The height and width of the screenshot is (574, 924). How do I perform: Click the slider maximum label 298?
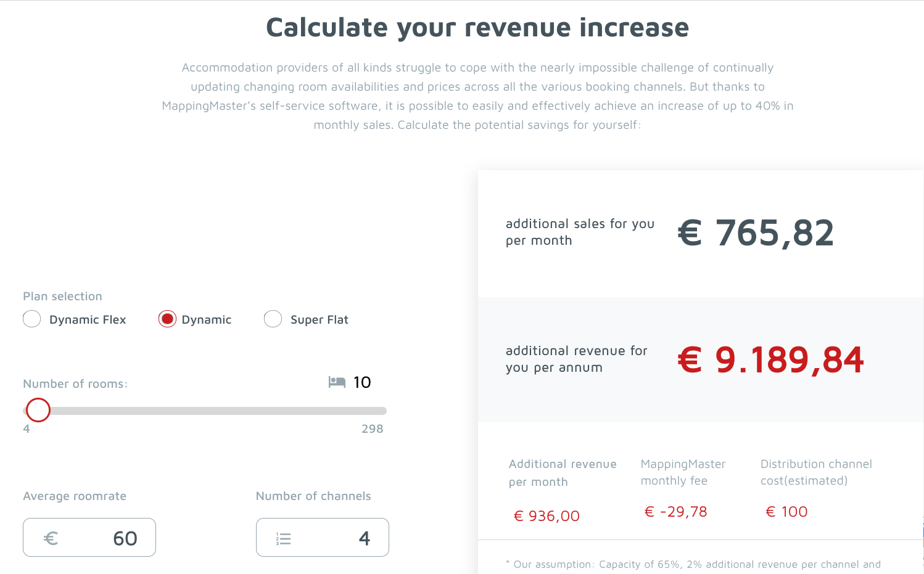372,428
